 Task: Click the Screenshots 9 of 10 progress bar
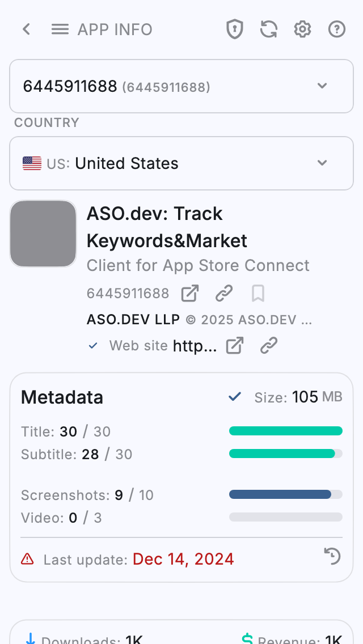(x=285, y=494)
